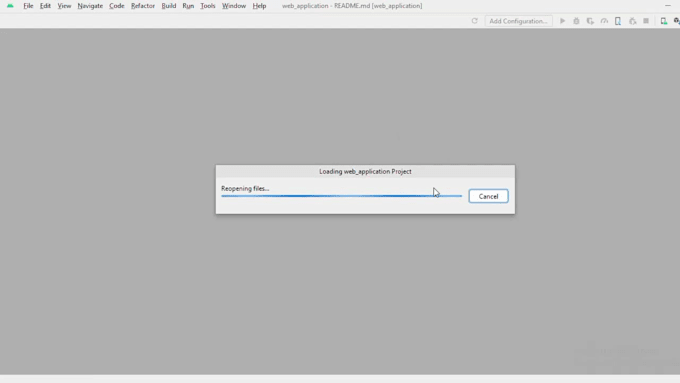The height and width of the screenshot is (383, 680).
Task: Click the 'Reopening files...' status text
Action: click(245, 188)
